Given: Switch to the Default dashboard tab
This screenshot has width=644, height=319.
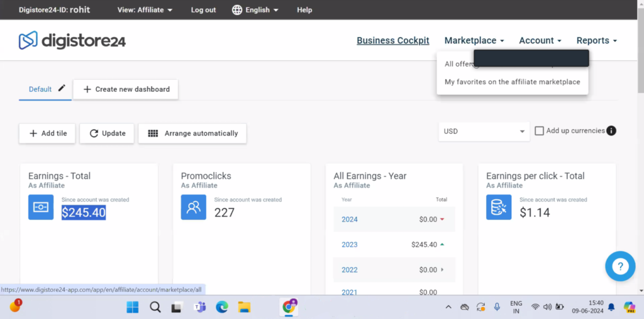Looking at the screenshot, I should [40, 89].
